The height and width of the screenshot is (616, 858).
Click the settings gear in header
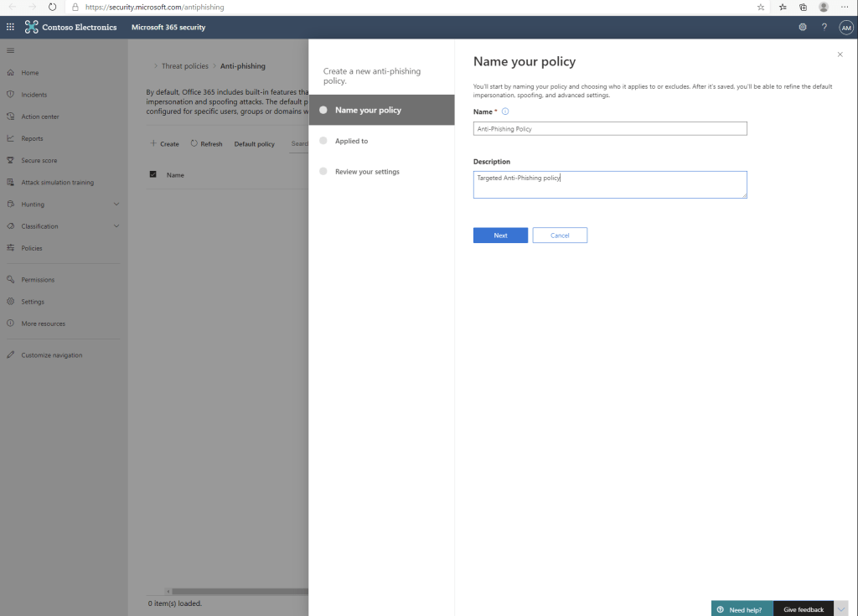802,27
